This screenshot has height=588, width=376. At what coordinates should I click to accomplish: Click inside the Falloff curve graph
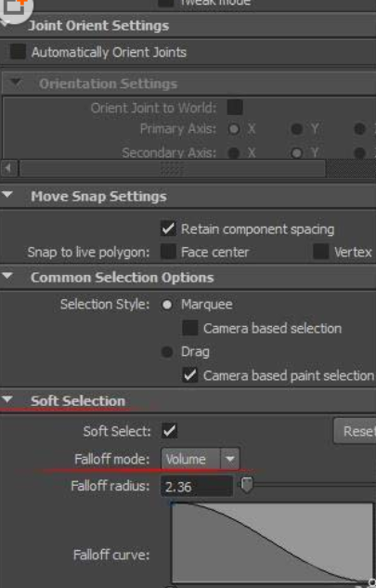[273, 542]
